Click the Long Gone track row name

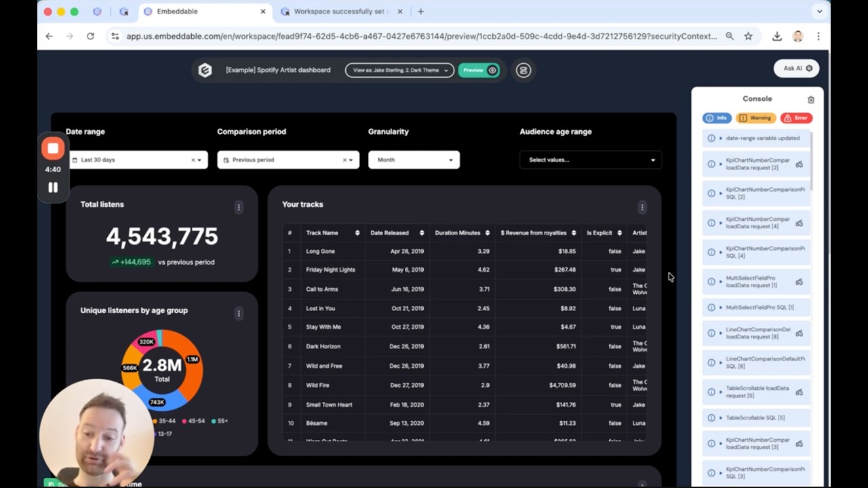320,251
